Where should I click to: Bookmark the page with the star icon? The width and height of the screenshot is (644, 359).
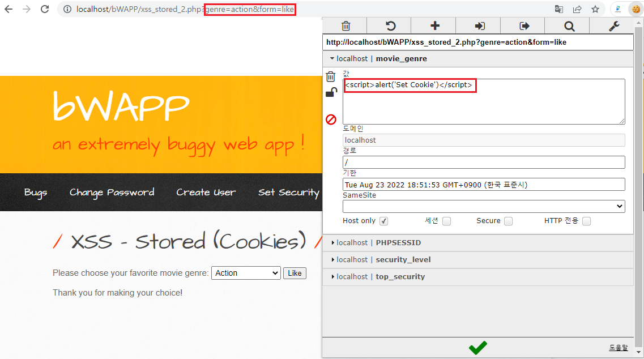[x=595, y=9]
